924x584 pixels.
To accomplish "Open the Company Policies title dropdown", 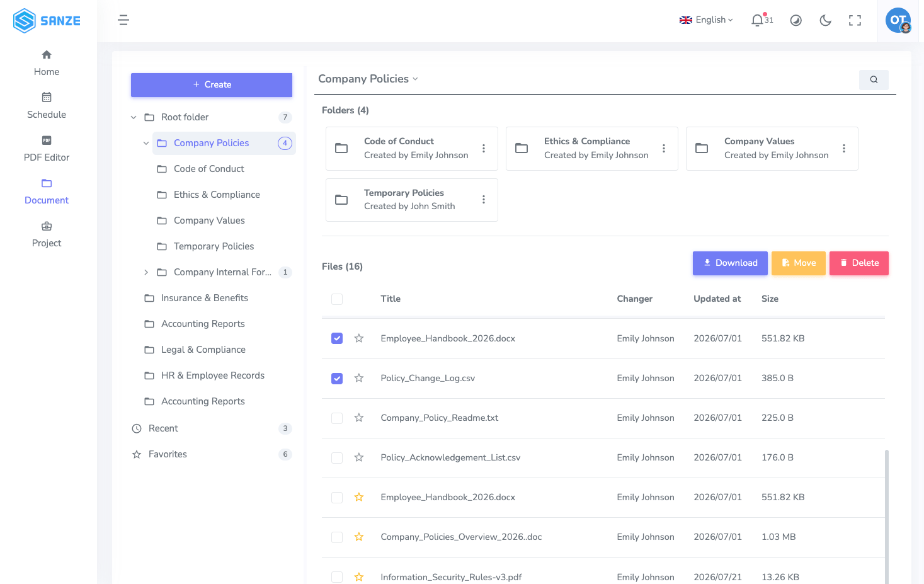I will 368,79.
